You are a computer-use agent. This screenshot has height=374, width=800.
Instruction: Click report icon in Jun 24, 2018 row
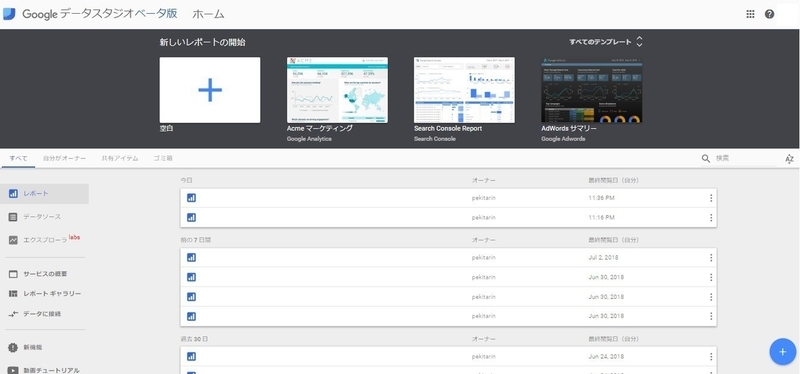[x=191, y=356]
